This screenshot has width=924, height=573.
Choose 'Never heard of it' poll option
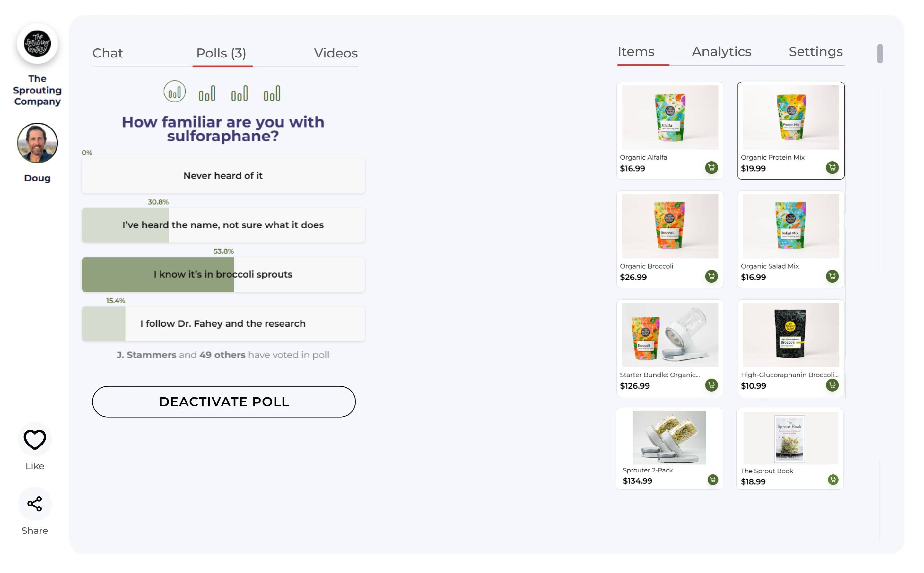tap(223, 176)
